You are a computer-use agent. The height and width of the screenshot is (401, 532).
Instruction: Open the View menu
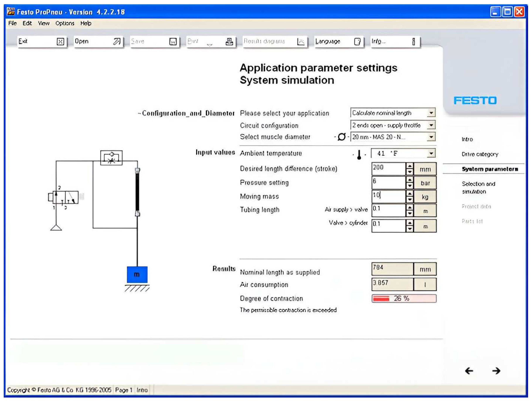coord(44,23)
